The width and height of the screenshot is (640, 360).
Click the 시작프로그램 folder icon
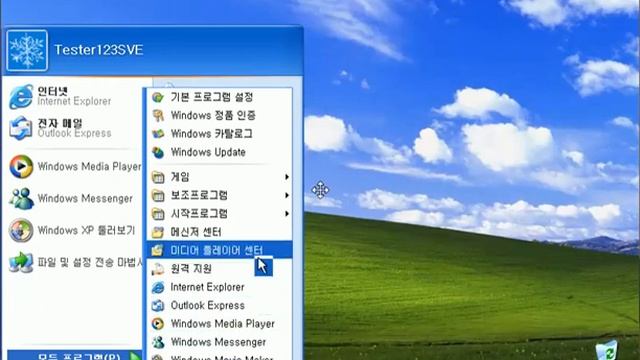[158, 214]
